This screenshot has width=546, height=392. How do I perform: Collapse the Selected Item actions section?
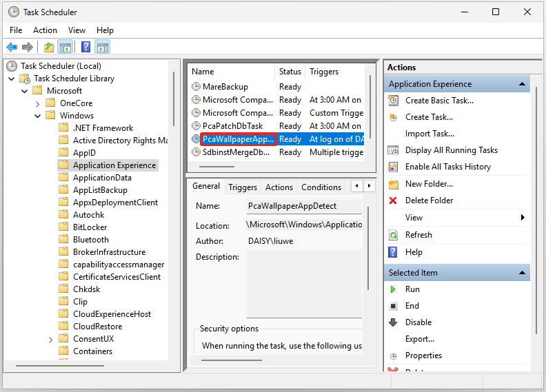(x=522, y=273)
